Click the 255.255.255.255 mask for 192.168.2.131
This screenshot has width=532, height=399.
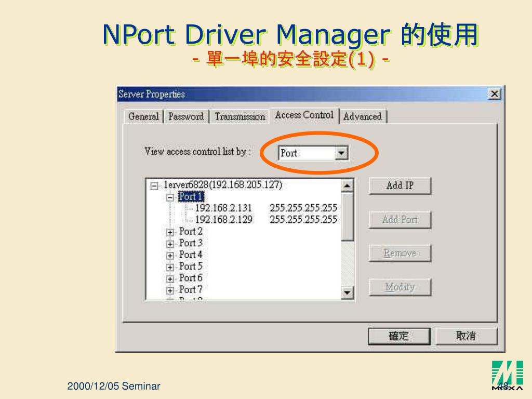[x=303, y=208]
